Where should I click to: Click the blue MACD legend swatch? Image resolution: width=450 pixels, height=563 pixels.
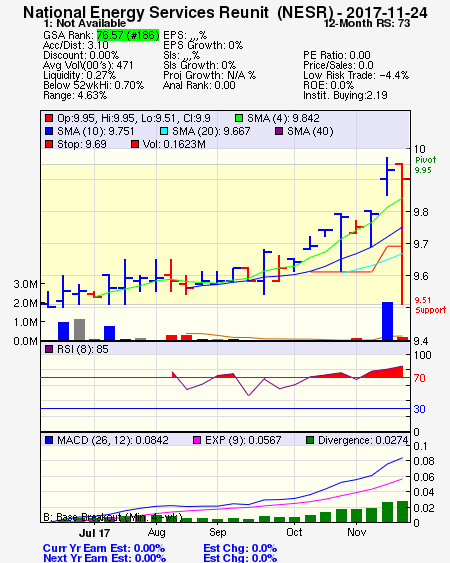coord(49,440)
